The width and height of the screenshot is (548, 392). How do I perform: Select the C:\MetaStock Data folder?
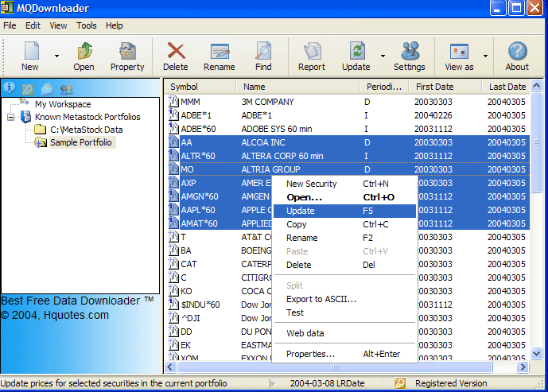87,130
